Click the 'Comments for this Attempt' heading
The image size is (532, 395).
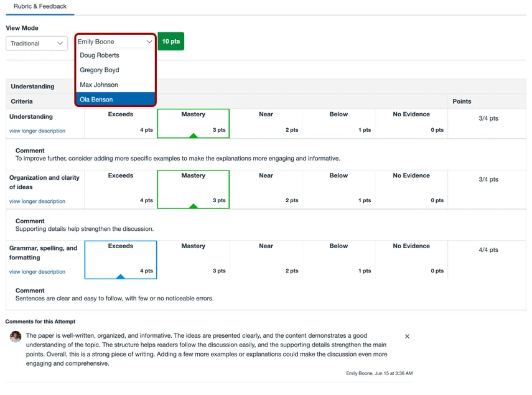point(40,322)
